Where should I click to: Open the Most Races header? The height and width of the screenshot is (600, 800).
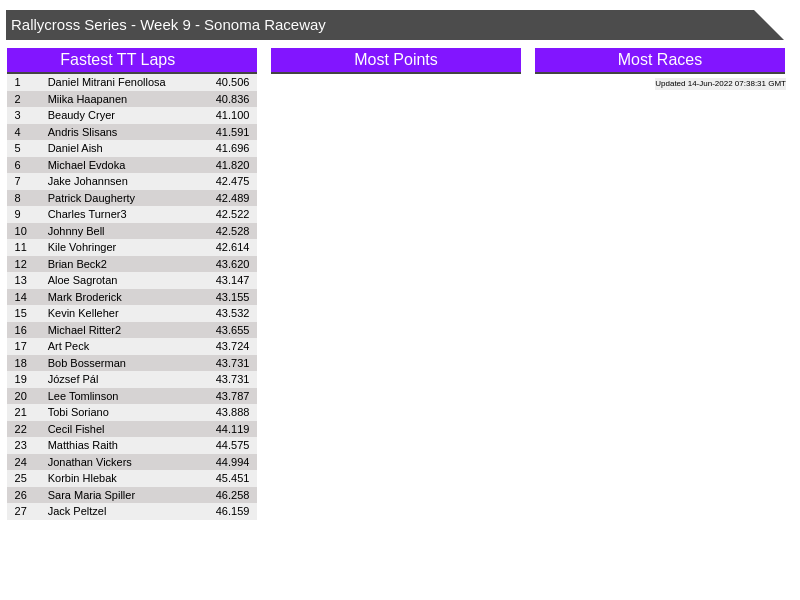pyautogui.click(x=660, y=60)
